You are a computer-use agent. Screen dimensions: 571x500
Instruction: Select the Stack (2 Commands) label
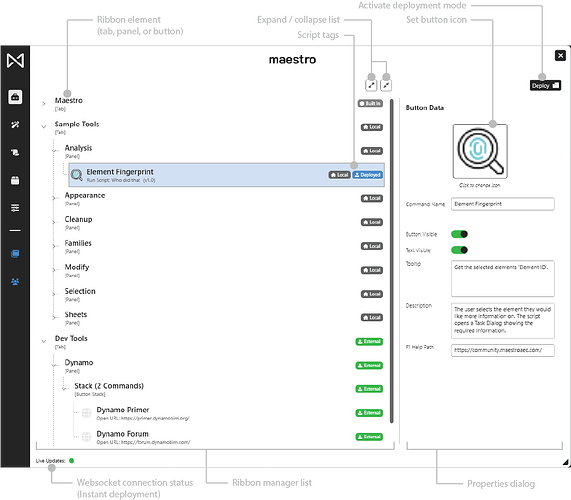[109, 386]
